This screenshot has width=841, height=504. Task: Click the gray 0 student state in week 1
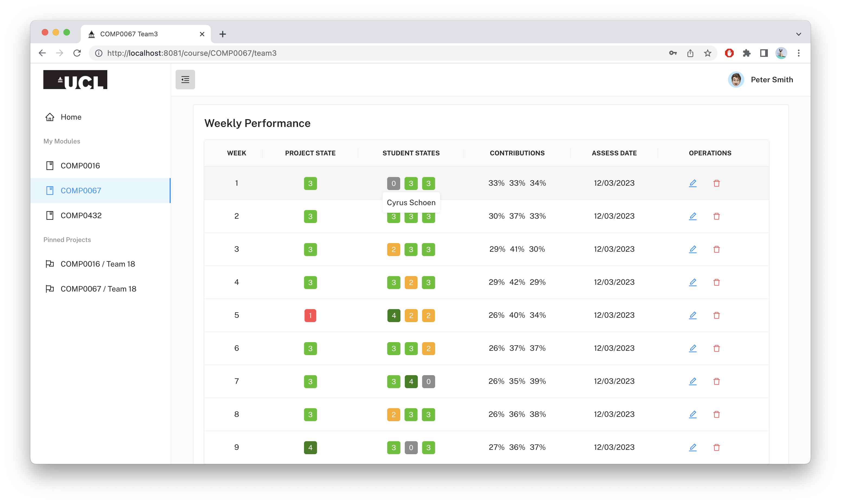pyautogui.click(x=393, y=184)
